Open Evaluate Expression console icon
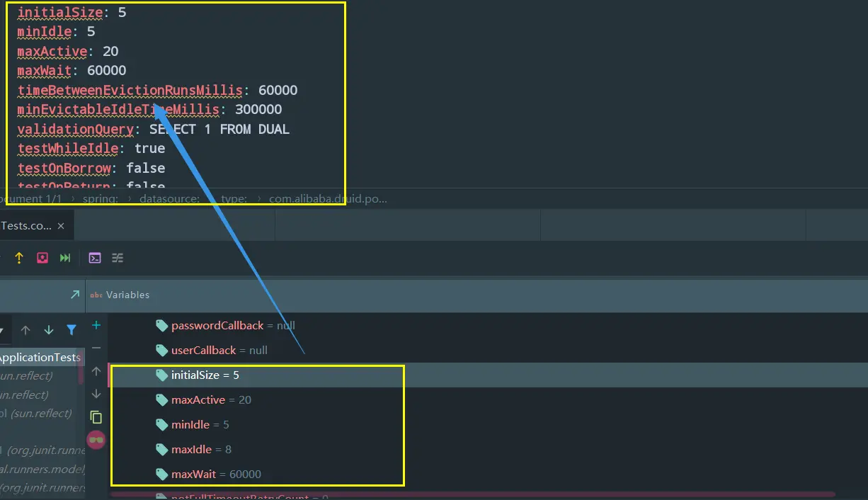The height and width of the screenshot is (500, 868). pos(95,258)
